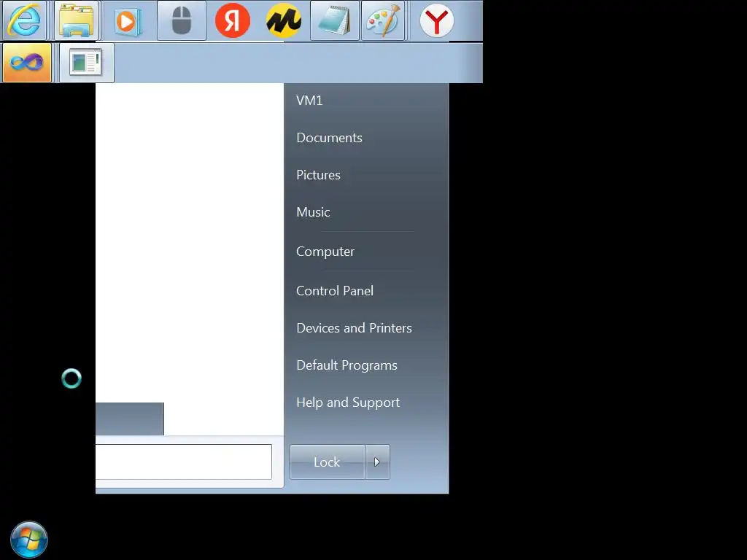This screenshot has height=560, width=747.
Task: Open Internet Explorer from the taskbar
Action: tap(24, 20)
